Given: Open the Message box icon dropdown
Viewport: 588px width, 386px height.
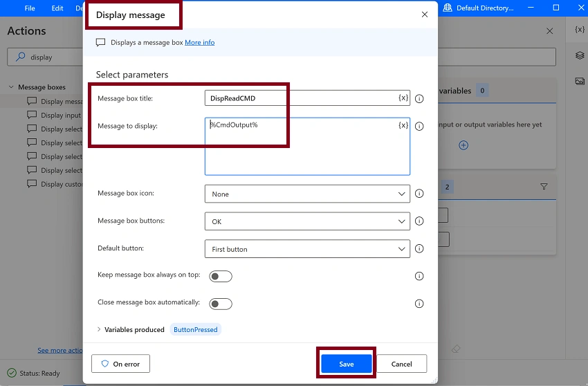Looking at the screenshot, I should coord(307,194).
